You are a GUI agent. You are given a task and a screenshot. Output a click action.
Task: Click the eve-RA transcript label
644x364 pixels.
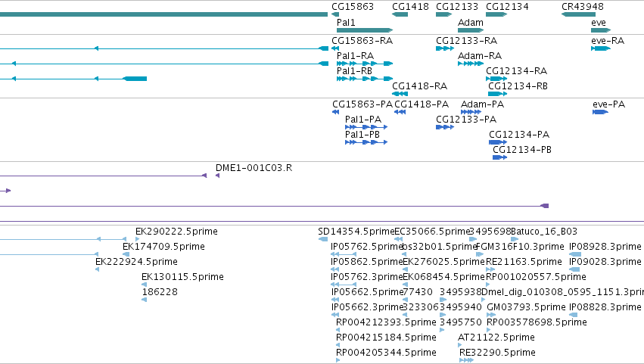(x=608, y=41)
